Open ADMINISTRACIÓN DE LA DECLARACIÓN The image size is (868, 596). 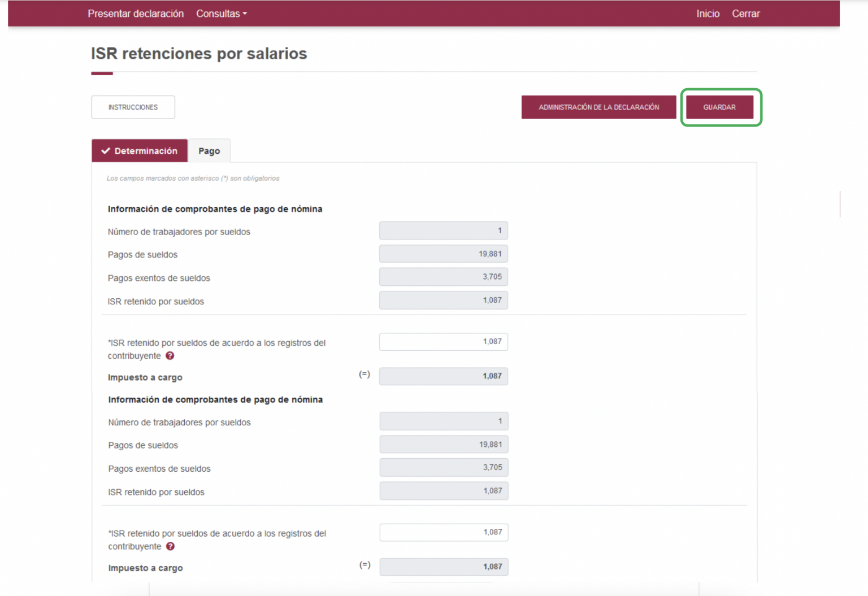(598, 107)
